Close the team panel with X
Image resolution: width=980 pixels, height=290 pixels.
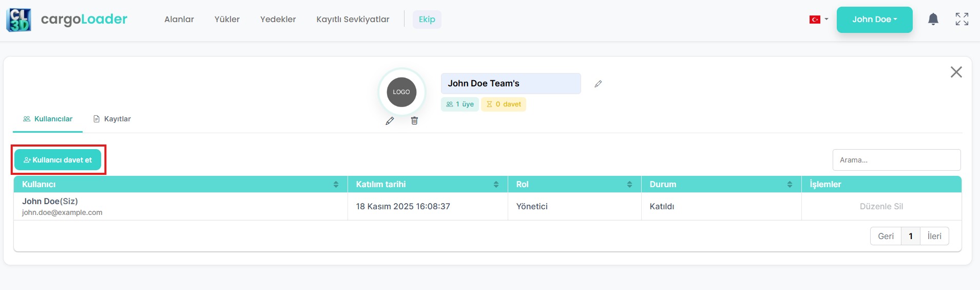point(956,72)
